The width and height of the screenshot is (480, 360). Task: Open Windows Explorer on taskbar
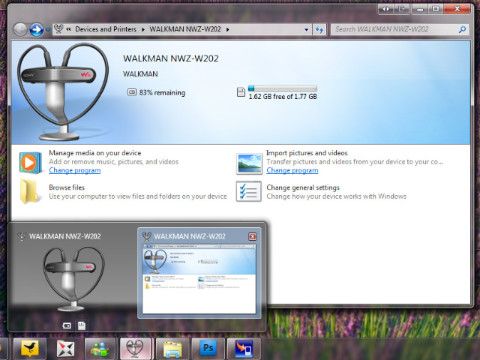[x=172, y=349]
